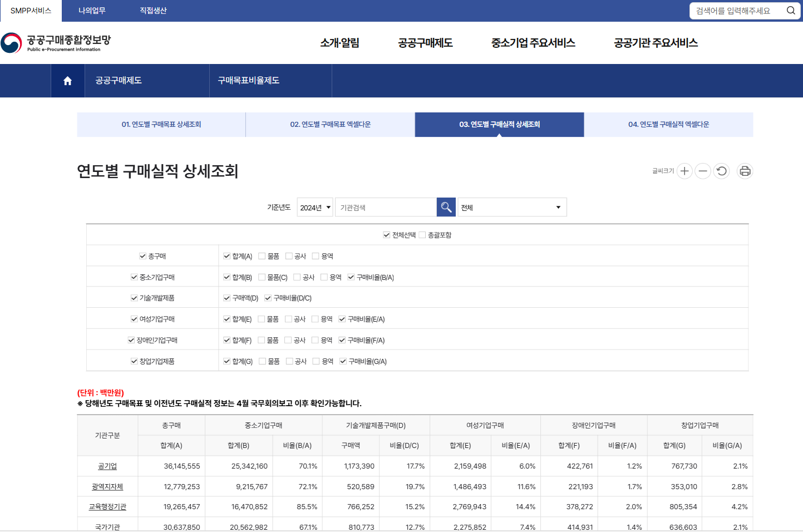The height and width of the screenshot is (532, 803).
Task: Open the 광역지자체 row link
Action: (x=107, y=486)
